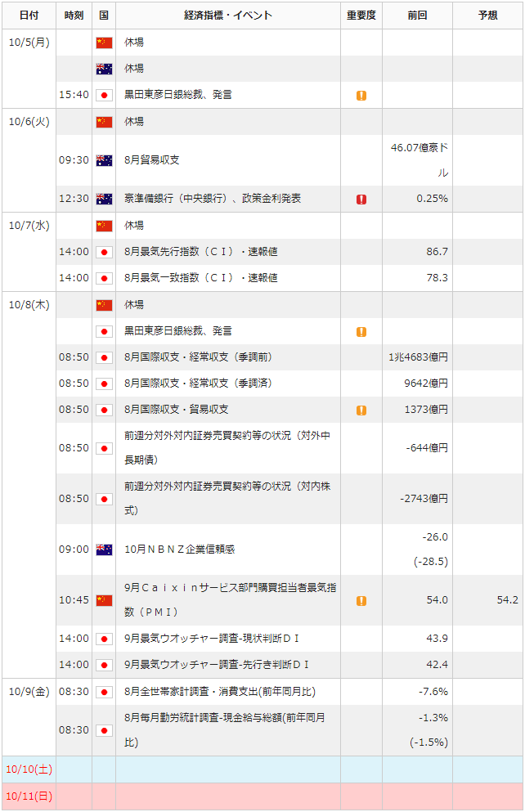Click Australia flag for 8月貿易収支
Screen dimensions: 525x812
click(104, 160)
